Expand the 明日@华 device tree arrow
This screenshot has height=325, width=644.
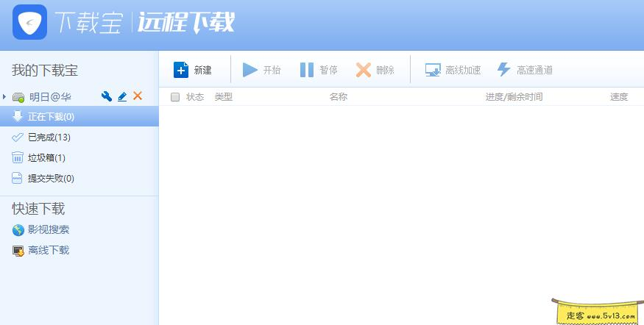click(4, 97)
